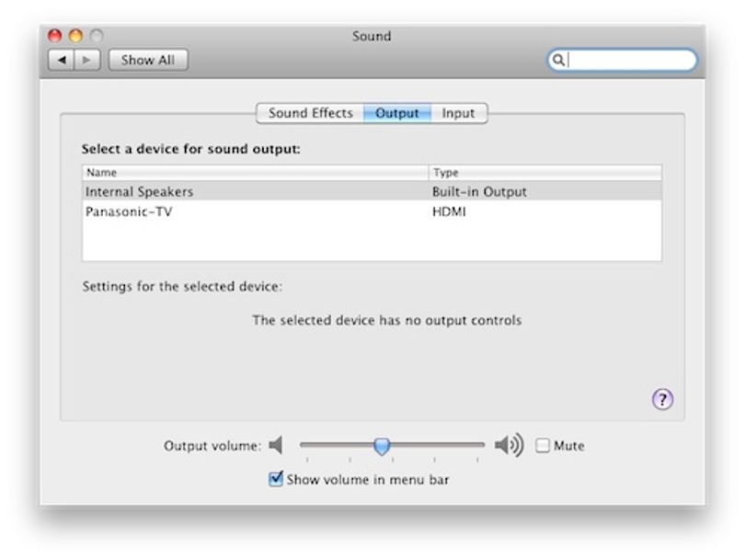This screenshot has width=745, height=560.
Task: Open help with the question mark button
Action: click(x=662, y=399)
